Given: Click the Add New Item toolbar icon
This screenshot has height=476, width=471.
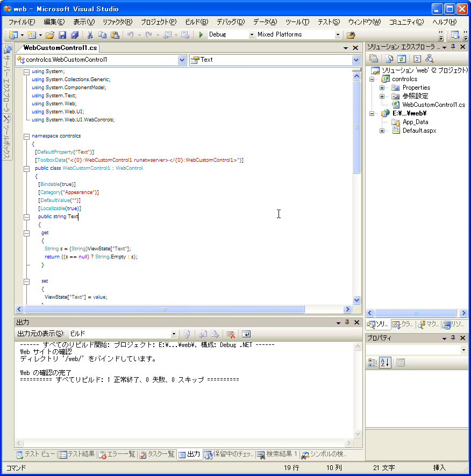Looking at the screenshot, I should point(32,35).
